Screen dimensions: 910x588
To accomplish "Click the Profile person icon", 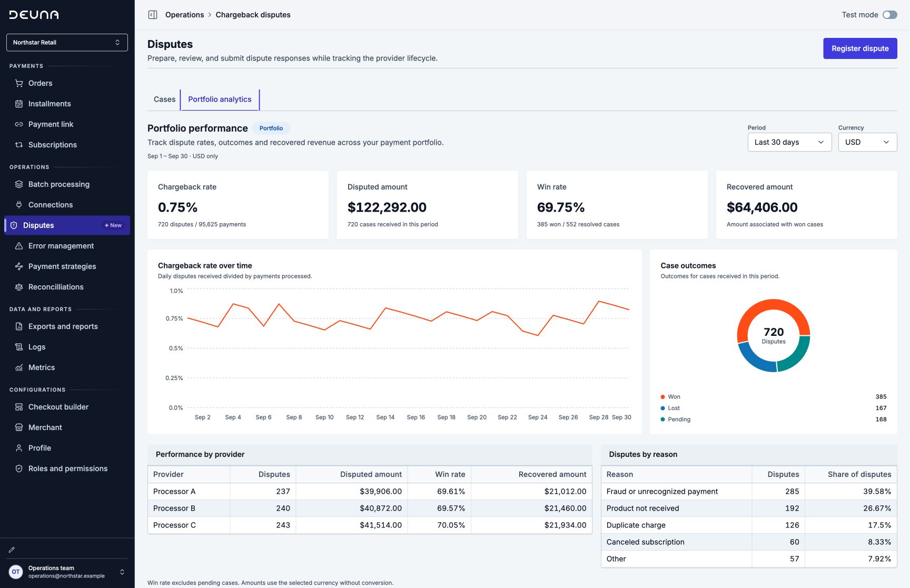I will click(x=19, y=448).
